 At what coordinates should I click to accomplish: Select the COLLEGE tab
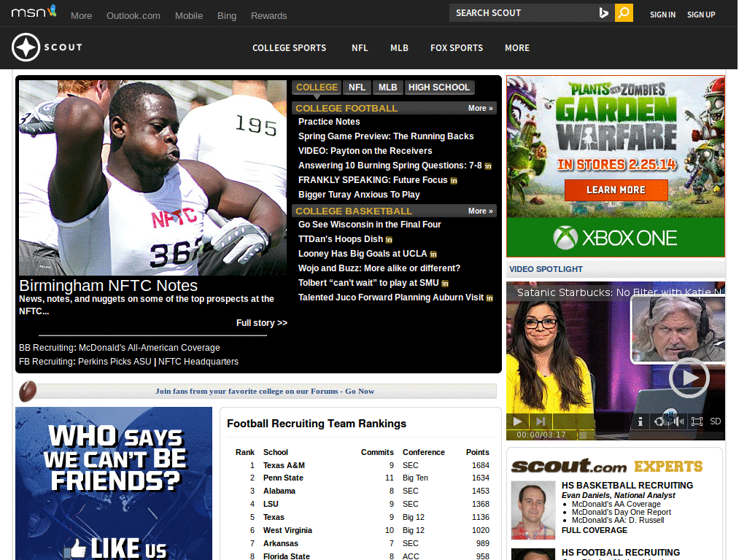click(317, 87)
